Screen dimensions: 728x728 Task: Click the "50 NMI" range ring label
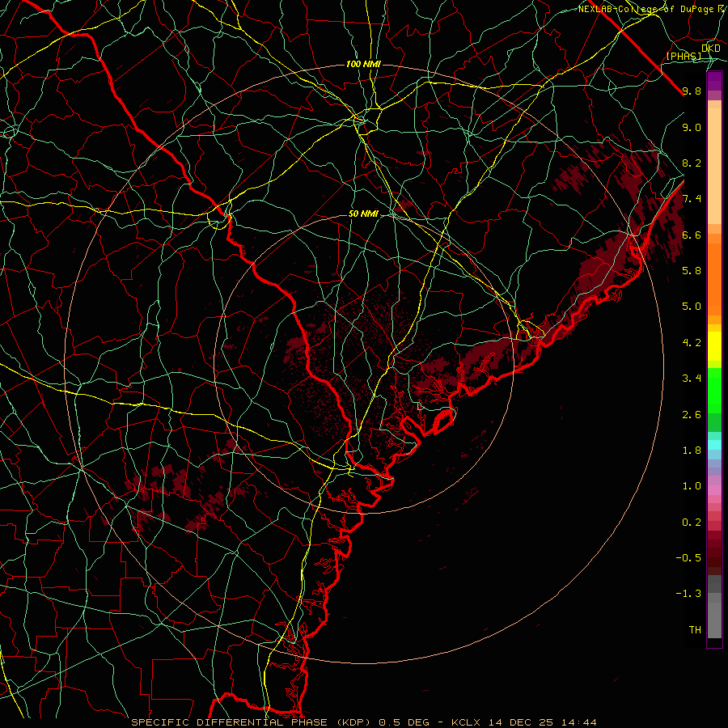tap(363, 214)
